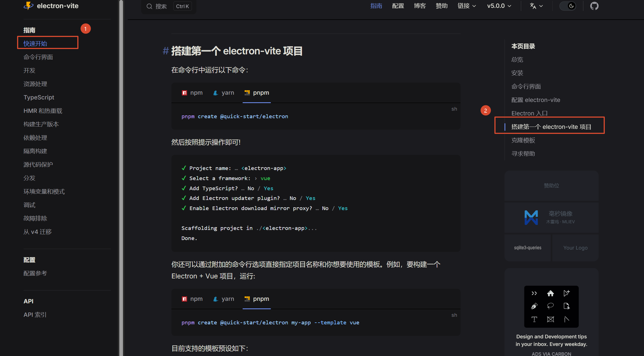Image resolution: width=644 pixels, height=356 pixels.
Task: Click the sqlite3-queries sponsor card
Action: click(x=527, y=248)
